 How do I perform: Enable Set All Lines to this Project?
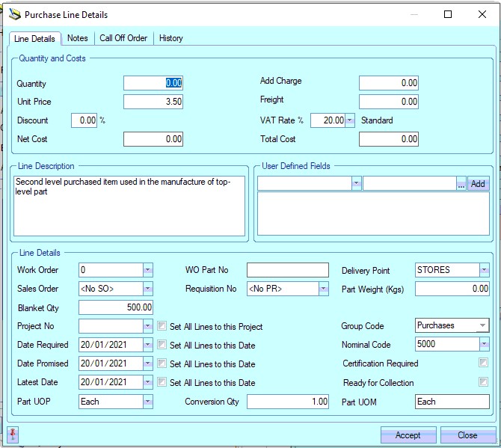tap(162, 326)
